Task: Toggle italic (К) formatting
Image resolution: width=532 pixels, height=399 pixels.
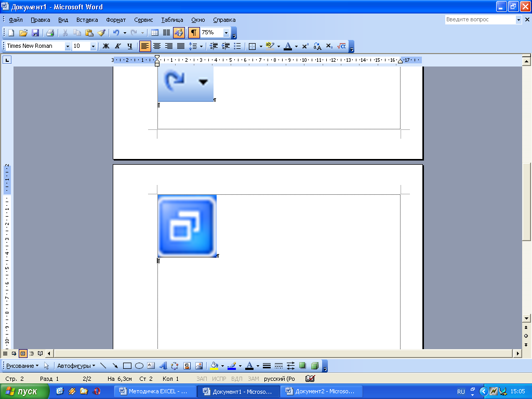Action: click(x=118, y=46)
